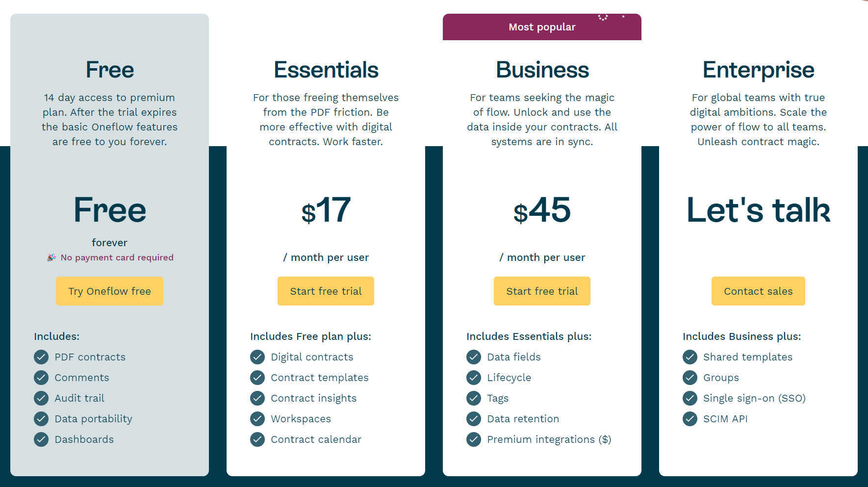Click the checkmark beside Single sign-on (SSO)
The width and height of the screenshot is (868, 487).
(x=690, y=398)
